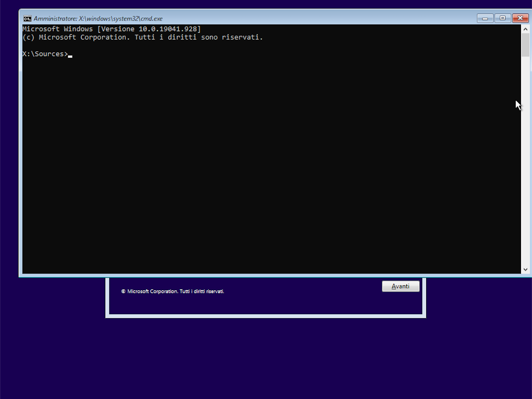Click the Microsoft Windows Versione 10.0.19041.928 line
The width and height of the screenshot is (532, 399).
[x=112, y=29]
